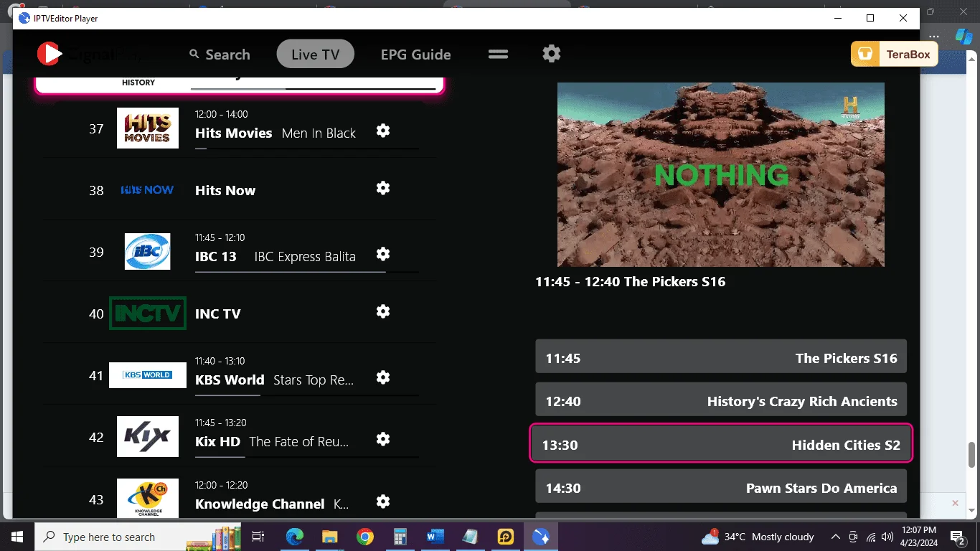This screenshot has height=551, width=980.
Task: Select the 13:30 Hidden Cities S2 program
Action: pyautogui.click(x=721, y=445)
